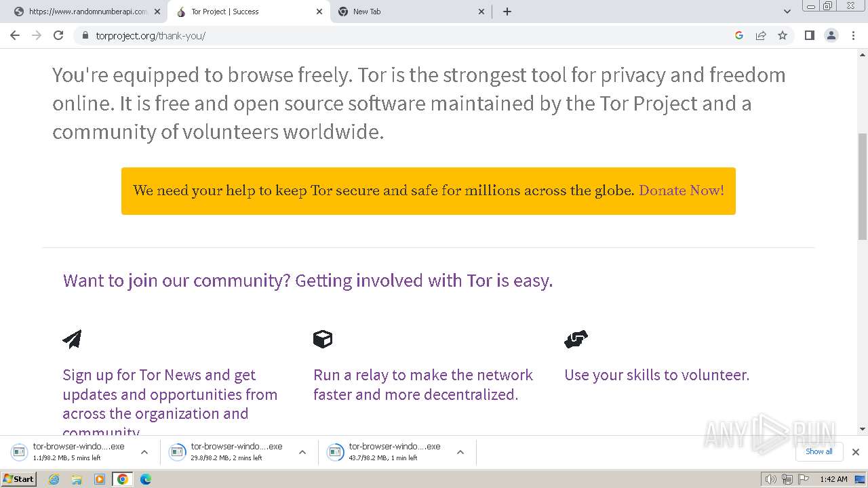Open the 1.1/98.2 MB tor-browser download item
868x488 pixels.
pos(71,452)
